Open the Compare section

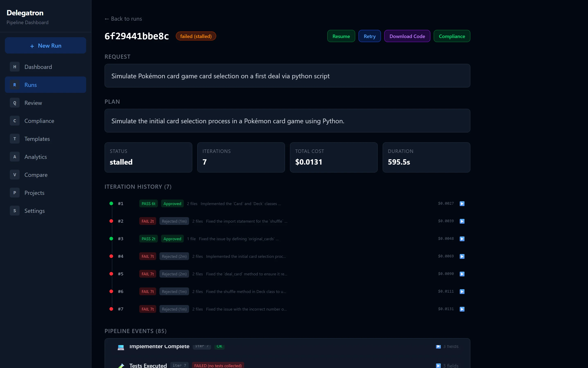[46, 175]
